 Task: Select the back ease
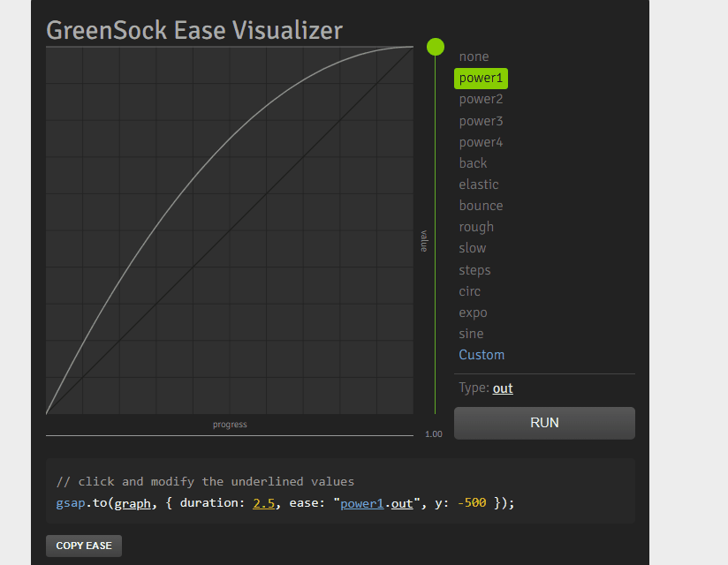coord(473,162)
